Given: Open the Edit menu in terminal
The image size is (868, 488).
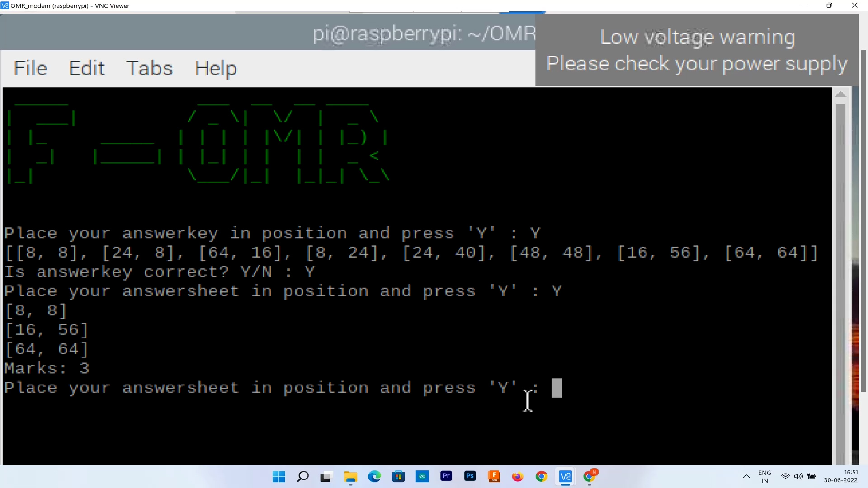Looking at the screenshot, I should click(x=86, y=68).
